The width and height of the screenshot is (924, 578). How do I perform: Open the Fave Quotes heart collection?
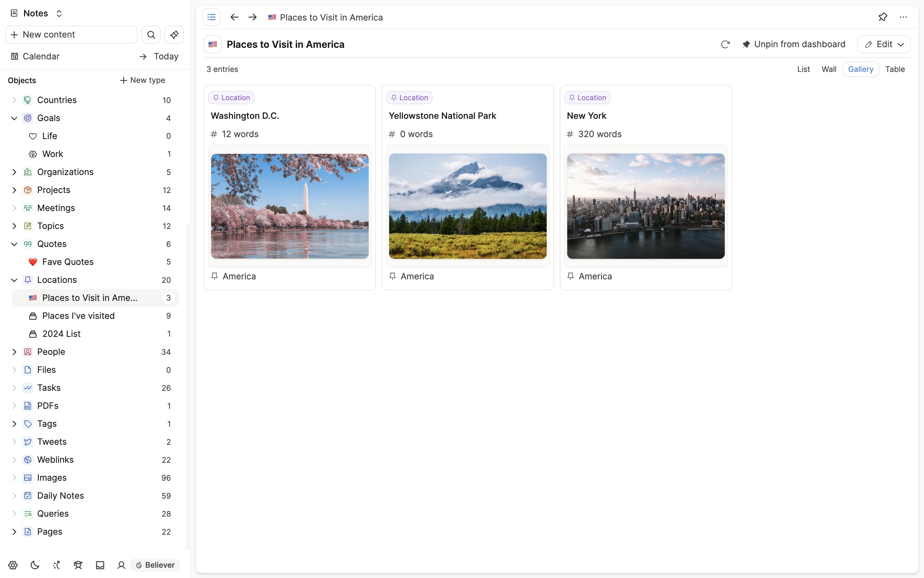coord(95,262)
